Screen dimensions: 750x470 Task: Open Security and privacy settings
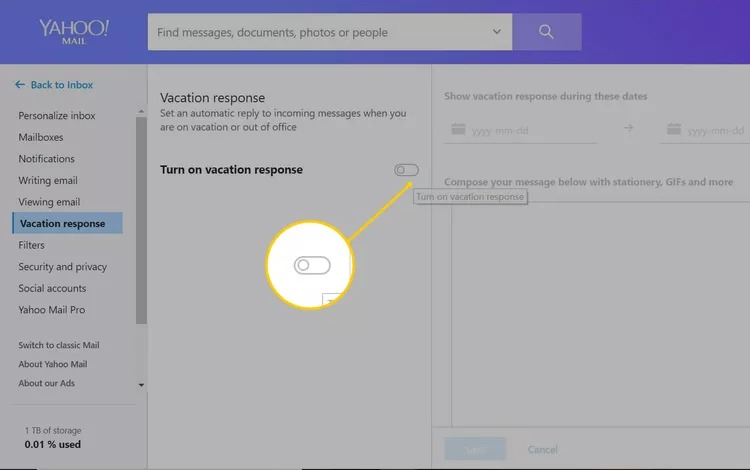[x=62, y=267]
